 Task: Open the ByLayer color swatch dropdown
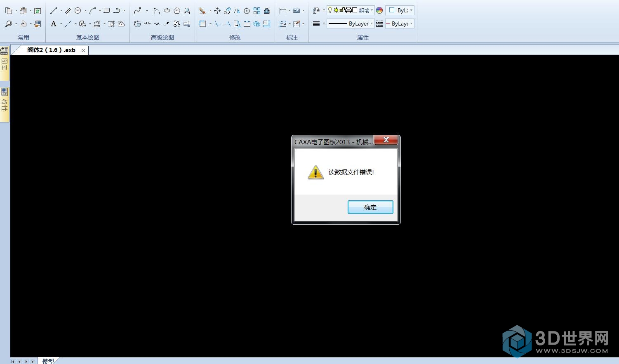400,10
